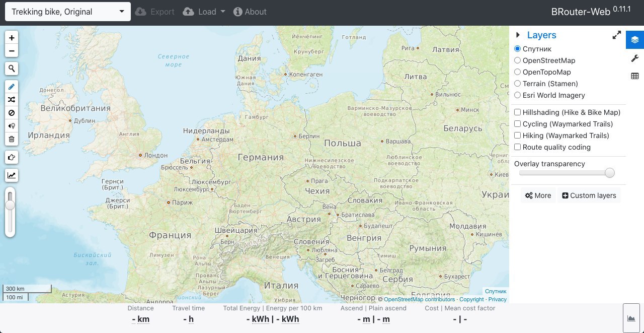Click the Ascend '- m | - m' value
Screen dimensions: 644x333
pos(373,319)
